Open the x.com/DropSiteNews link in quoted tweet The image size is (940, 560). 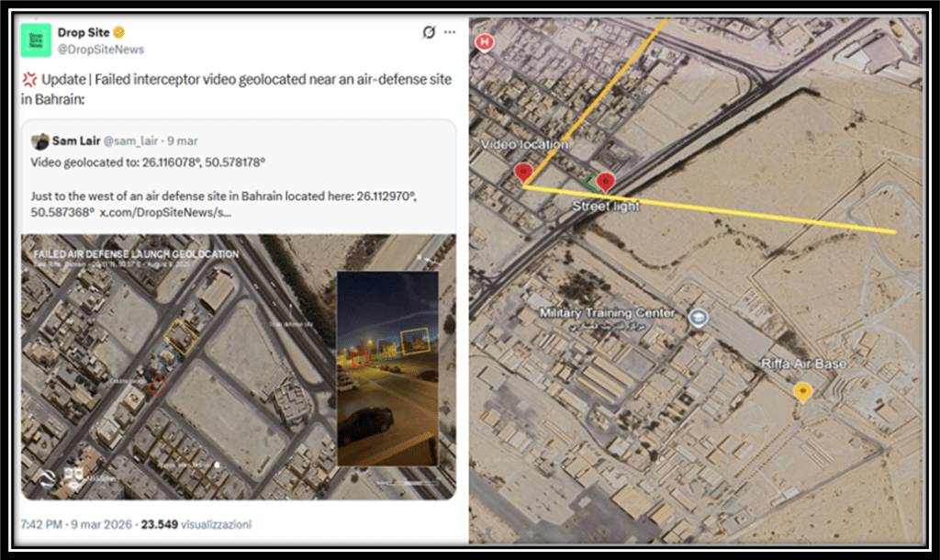pos(164,212)
